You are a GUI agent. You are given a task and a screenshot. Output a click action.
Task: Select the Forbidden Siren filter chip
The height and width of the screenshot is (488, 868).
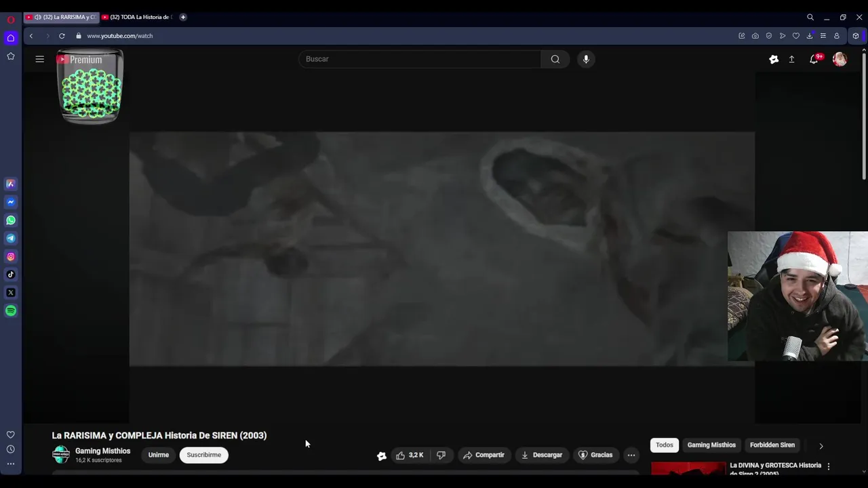coord(772,445)
